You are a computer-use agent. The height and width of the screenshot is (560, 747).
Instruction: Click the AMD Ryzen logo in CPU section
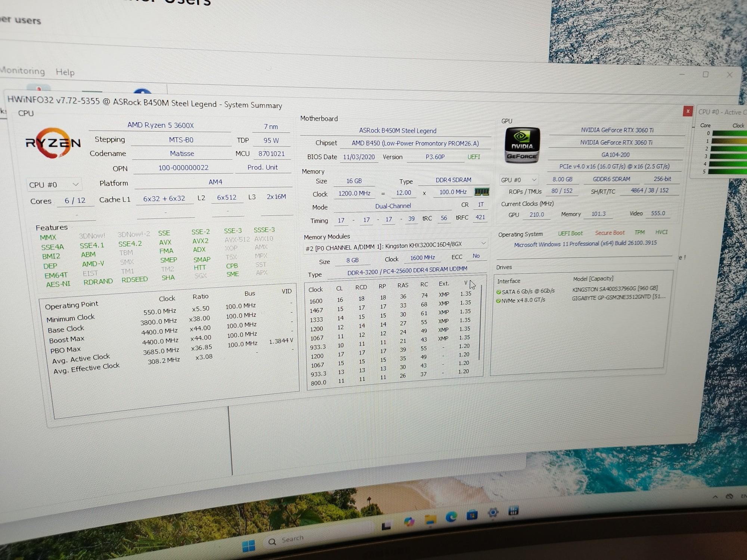53,143
